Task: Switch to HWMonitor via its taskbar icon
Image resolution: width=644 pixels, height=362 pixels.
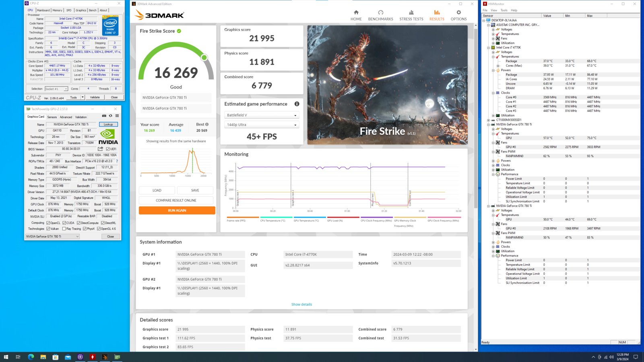Action: (x=93, y=357)
